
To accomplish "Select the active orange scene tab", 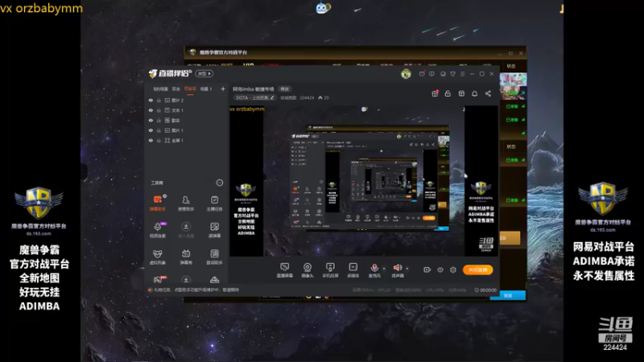I will point(190,88).
